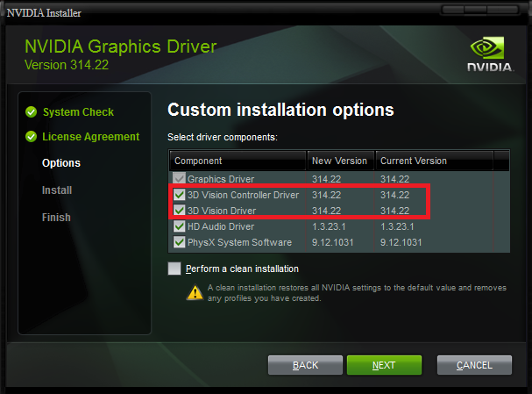
Task: Click the greyed Graphics Driver checkbox
Action: (179, 179)
